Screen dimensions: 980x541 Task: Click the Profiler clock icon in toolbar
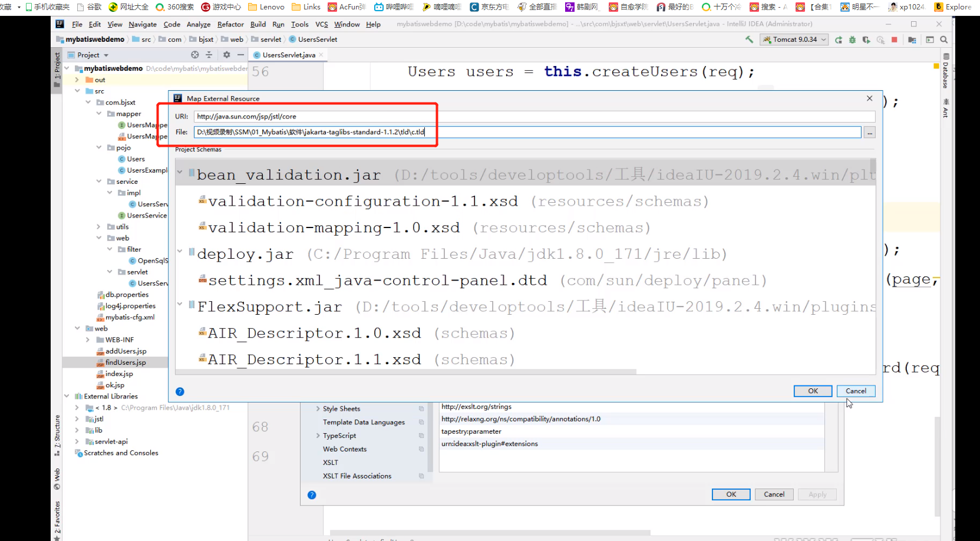point(880,39)
